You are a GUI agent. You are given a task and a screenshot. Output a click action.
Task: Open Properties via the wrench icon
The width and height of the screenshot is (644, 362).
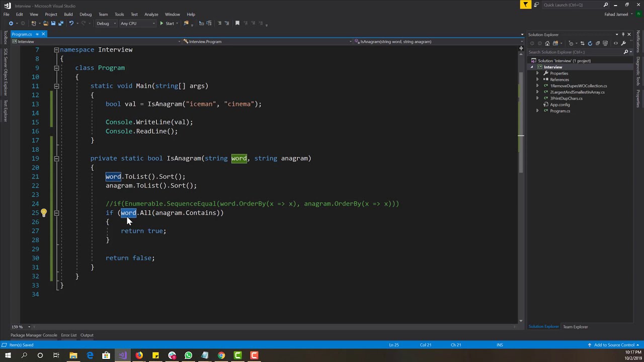[x=623, y=43]
